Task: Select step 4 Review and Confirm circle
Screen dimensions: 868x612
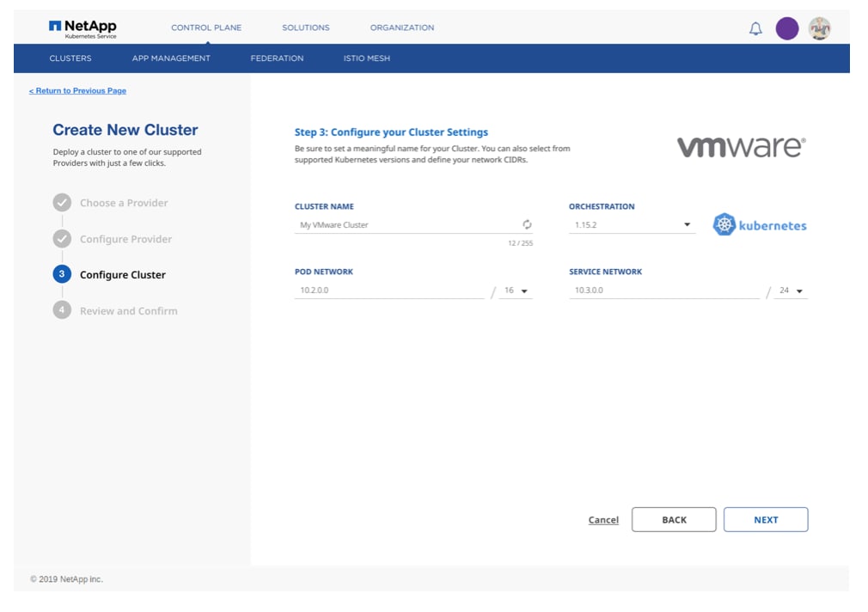Action: click(62, 310)
